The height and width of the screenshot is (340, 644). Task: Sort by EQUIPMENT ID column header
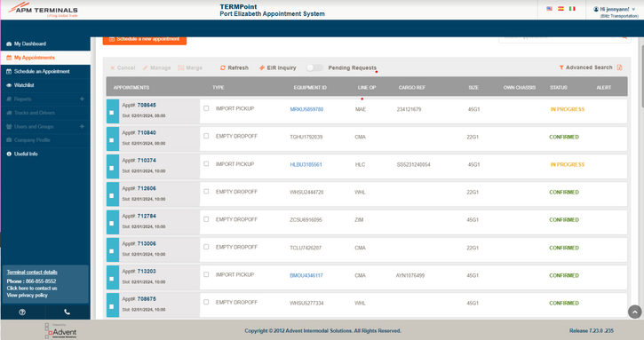pos(310,88)
